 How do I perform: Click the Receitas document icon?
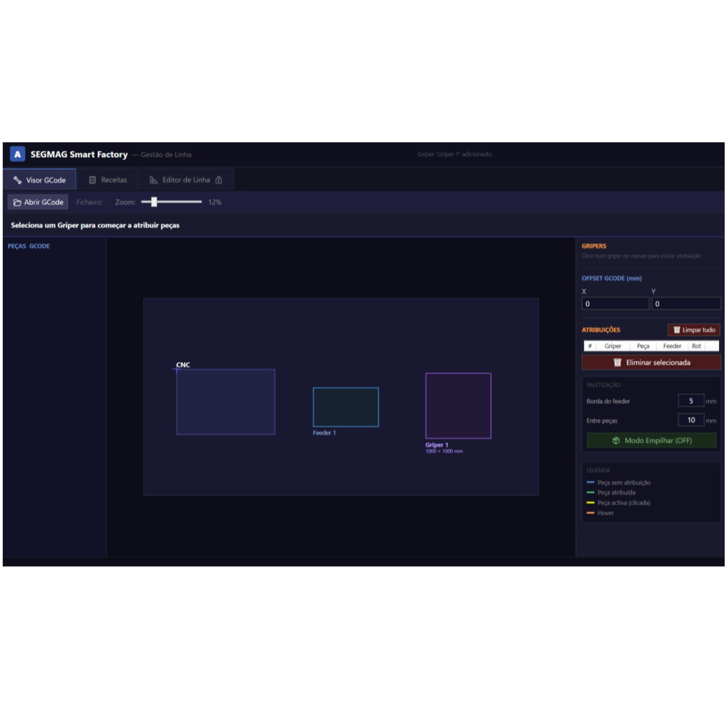point(92,180)
